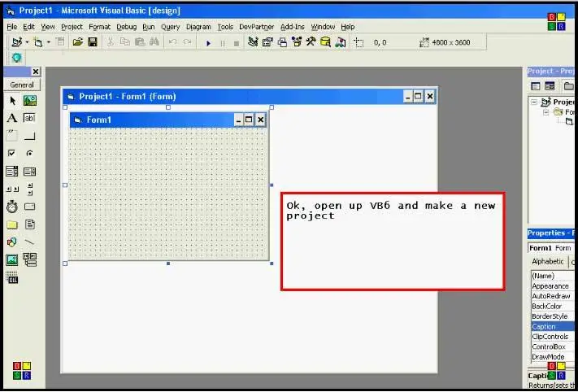Image resolution: width=578 pixels, height=392 pixels.
Task: Click the Break pause button
Action: click(222, 43)
